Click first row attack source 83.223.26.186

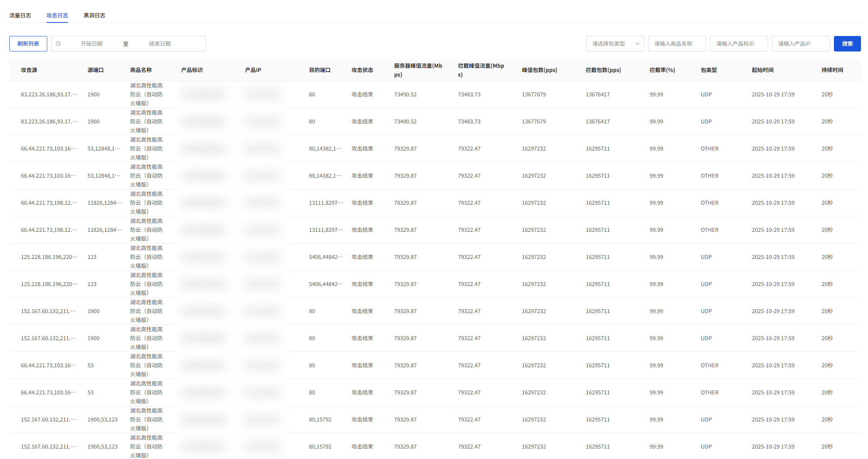(49, 94)
